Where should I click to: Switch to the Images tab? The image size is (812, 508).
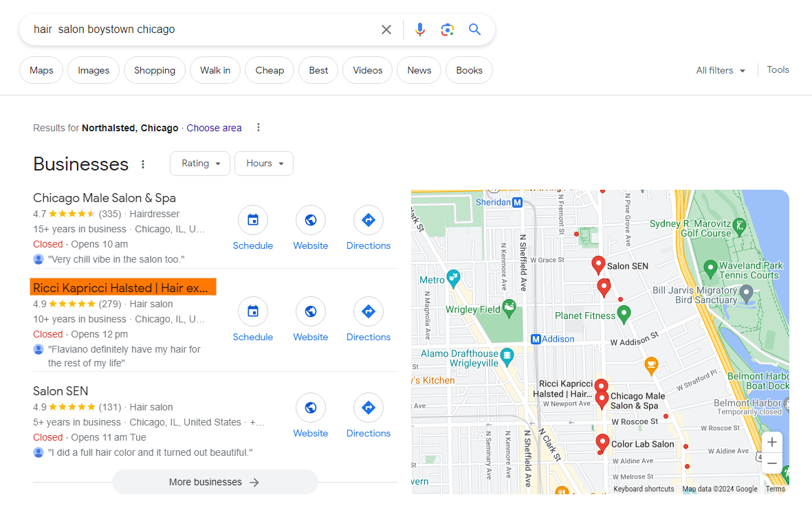pyautogui.click(x=94, y=70)
